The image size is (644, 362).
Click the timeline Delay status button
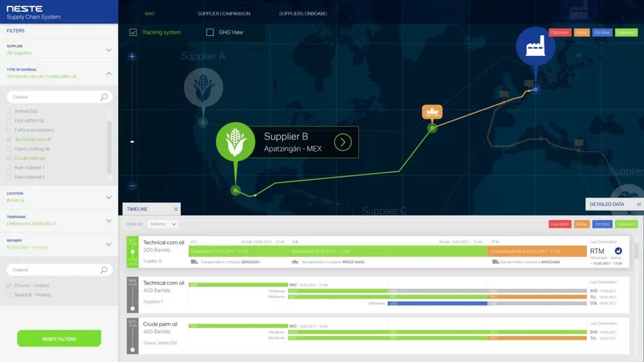[x=582, y=224]
